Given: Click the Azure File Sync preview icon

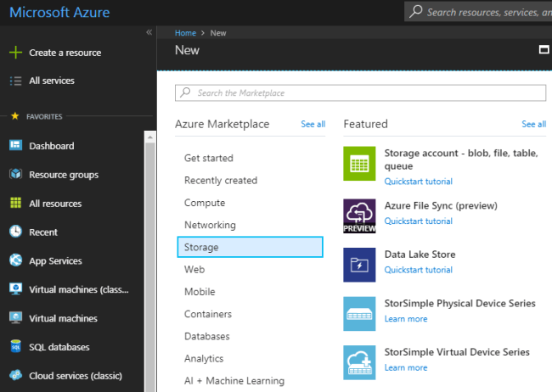Looking at the screenshot, I should 359,216.
